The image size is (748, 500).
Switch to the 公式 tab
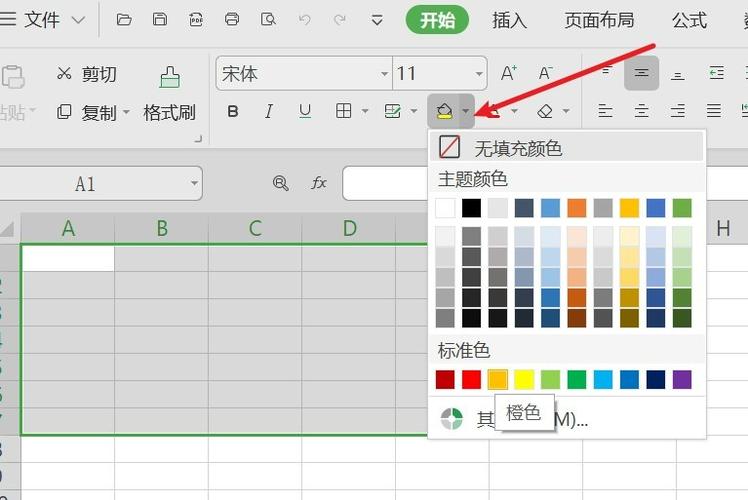(689, 20)
